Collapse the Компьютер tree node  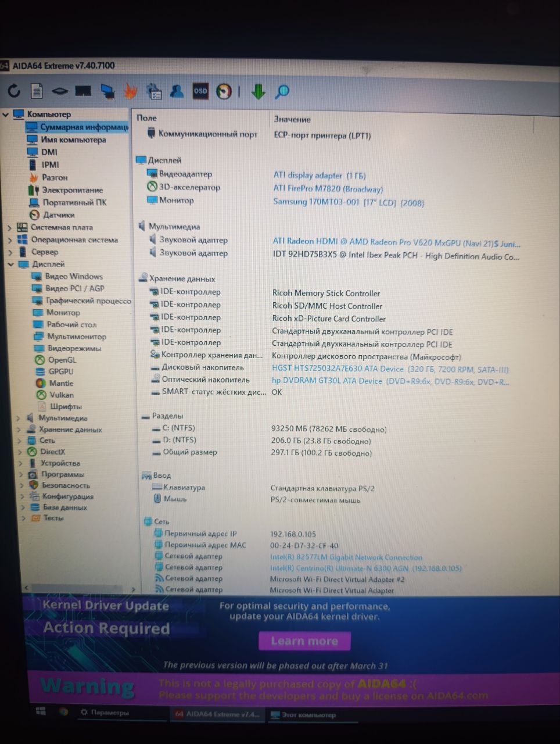point(5,115)
